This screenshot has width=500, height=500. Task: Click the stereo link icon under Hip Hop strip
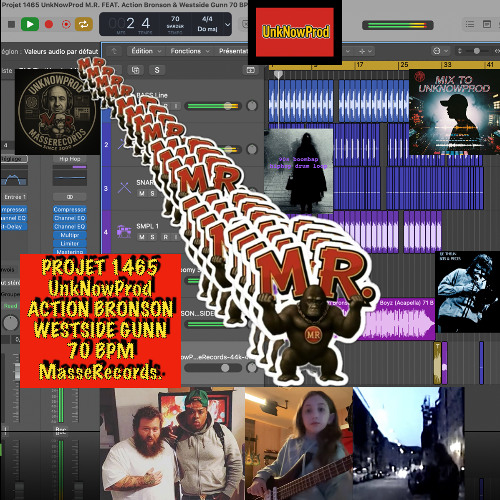pos(70,197)
